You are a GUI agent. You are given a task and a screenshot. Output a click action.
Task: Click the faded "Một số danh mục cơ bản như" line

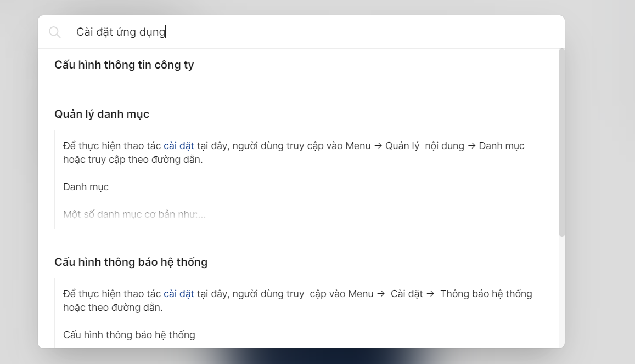point(134,214)
